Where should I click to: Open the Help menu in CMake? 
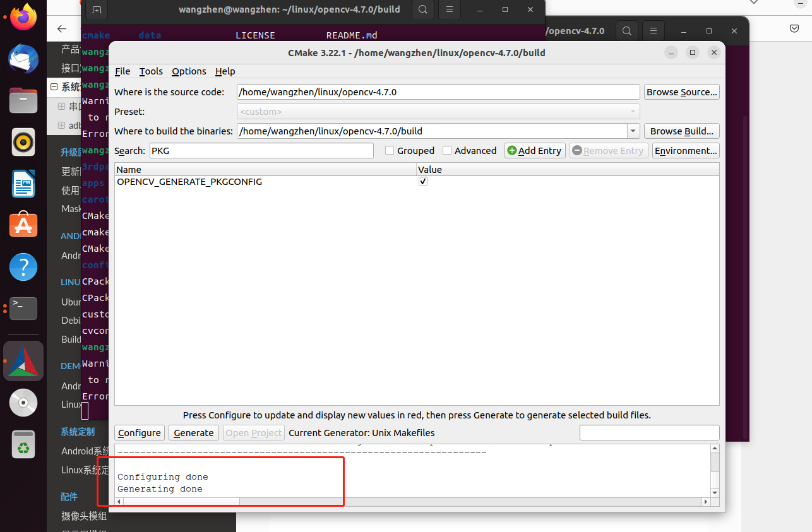(x=225, y=71)
